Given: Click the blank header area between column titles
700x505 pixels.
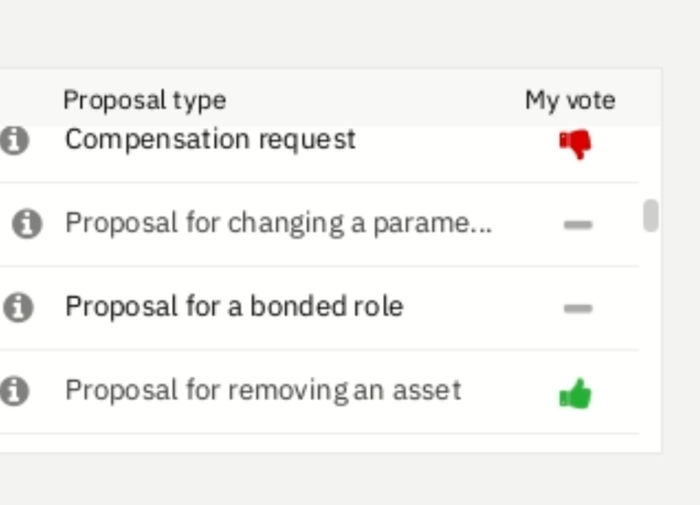Looking at the screenshot, I should (375, 100).
